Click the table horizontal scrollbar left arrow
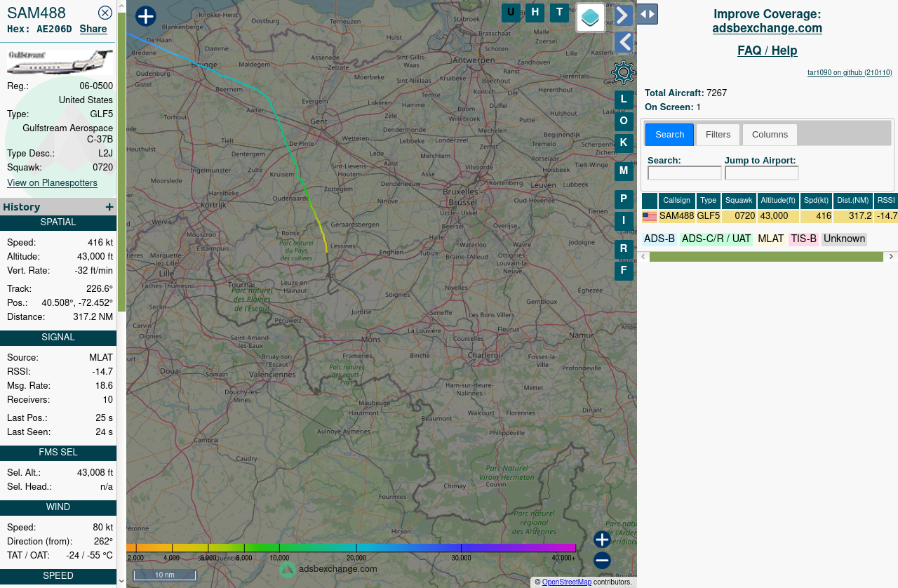 click(x=643, y=257)
